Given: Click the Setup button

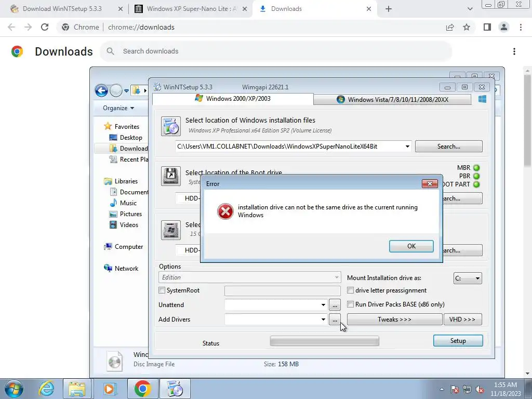Looking at the screenshot, I should point(458,341).
